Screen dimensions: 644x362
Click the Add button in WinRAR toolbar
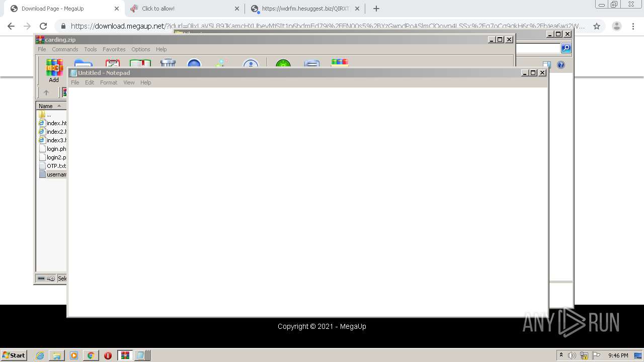[54, 71]
